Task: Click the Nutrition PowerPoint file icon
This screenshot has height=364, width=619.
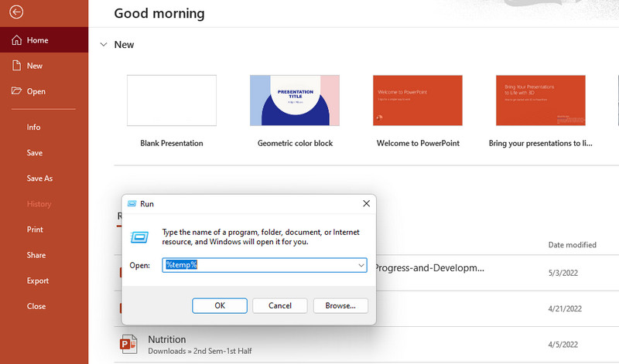Action: pos(128,345)
